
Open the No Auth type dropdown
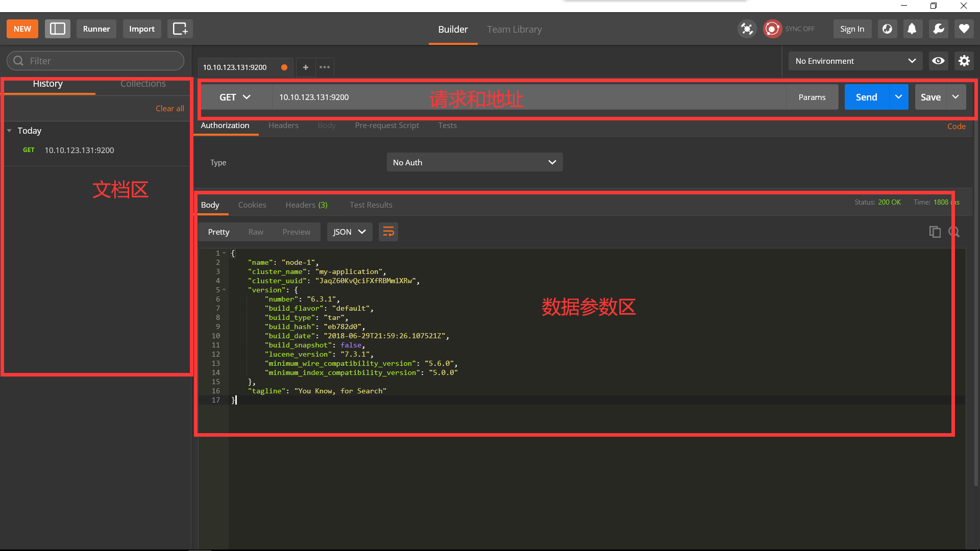coord(475,162)
